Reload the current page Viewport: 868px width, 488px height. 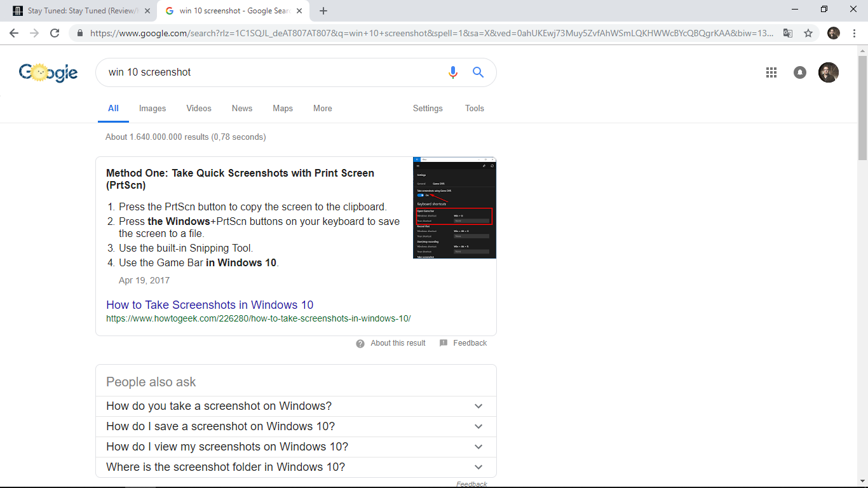(55, 33)
